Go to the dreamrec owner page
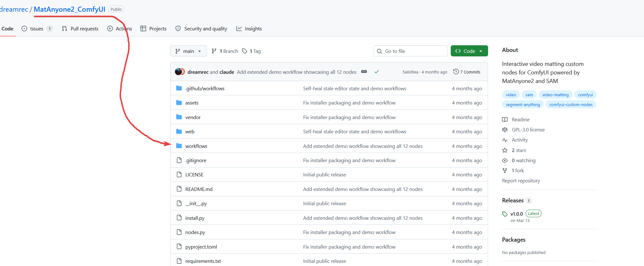This screenshot has width=644, height=266. pos(14,9)
